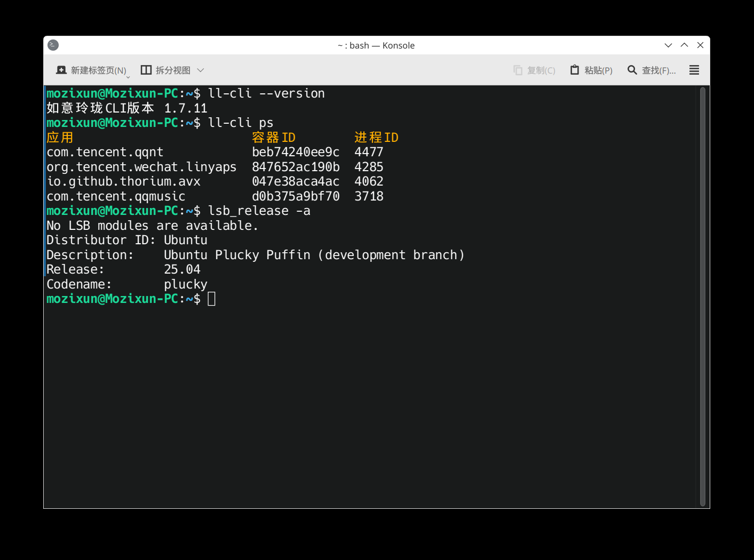The image size is (754, 560).
Task: Click process ID 4062
Action: (x=369, y=181)
